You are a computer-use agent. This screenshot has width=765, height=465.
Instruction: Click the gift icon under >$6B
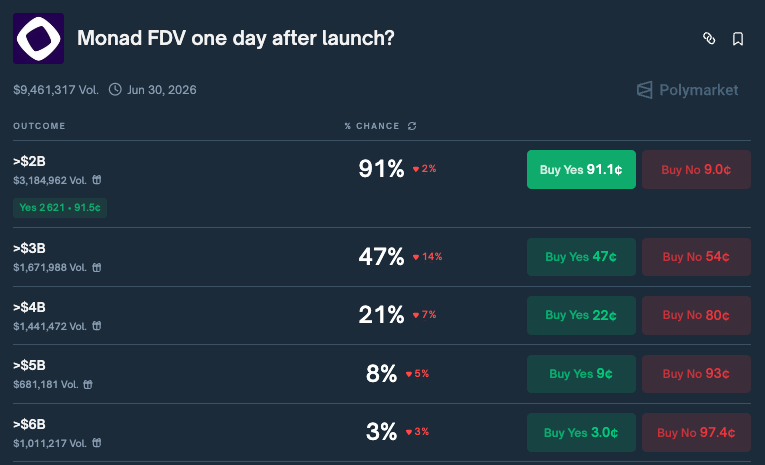pyautogui.click(x=96, y=443)
